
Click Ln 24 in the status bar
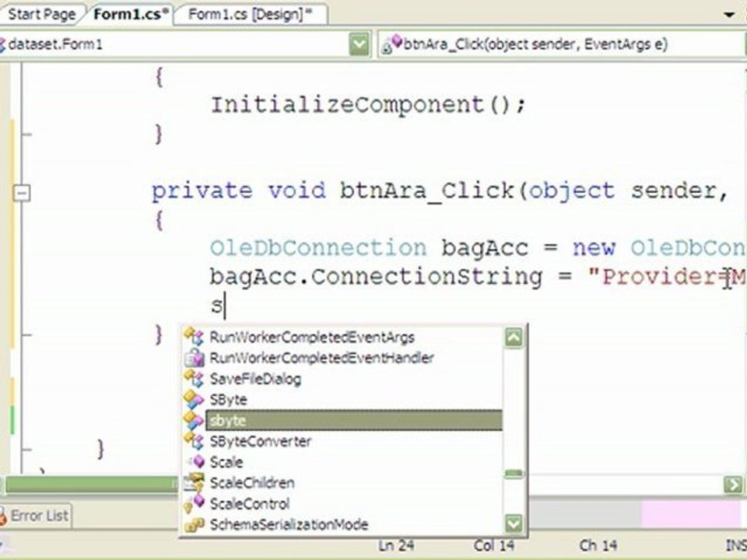click(x=396, y=546)
